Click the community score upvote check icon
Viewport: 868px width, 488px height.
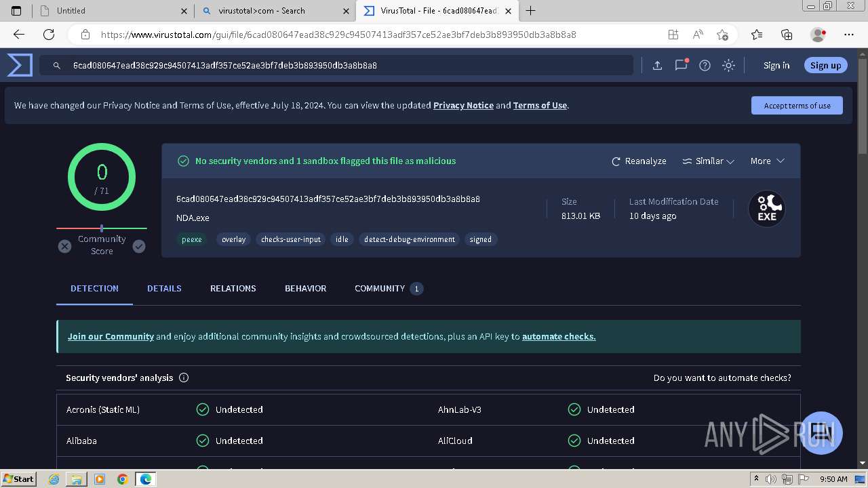coord(139,246)
